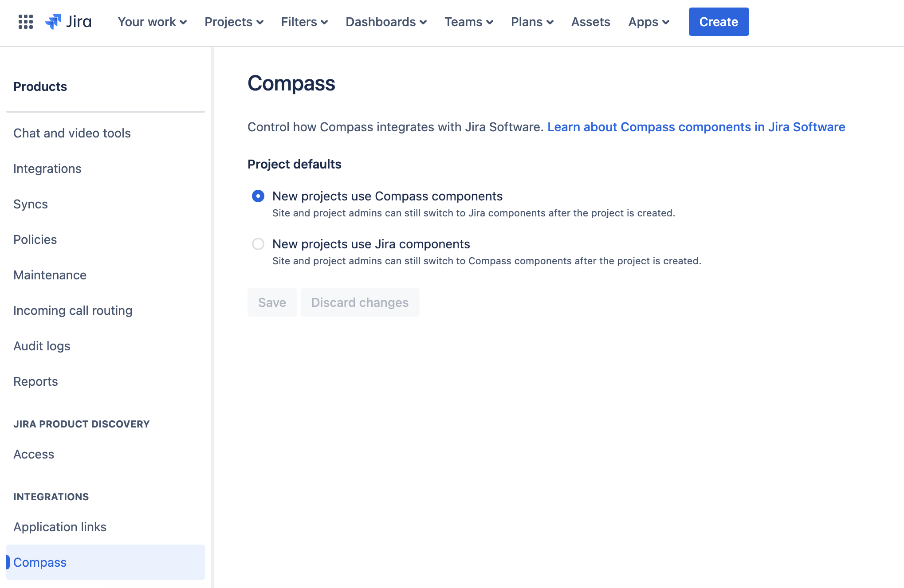The image size is (904, 588).
Task: Open Audit logs settings
Action: (x=42, y=346)
